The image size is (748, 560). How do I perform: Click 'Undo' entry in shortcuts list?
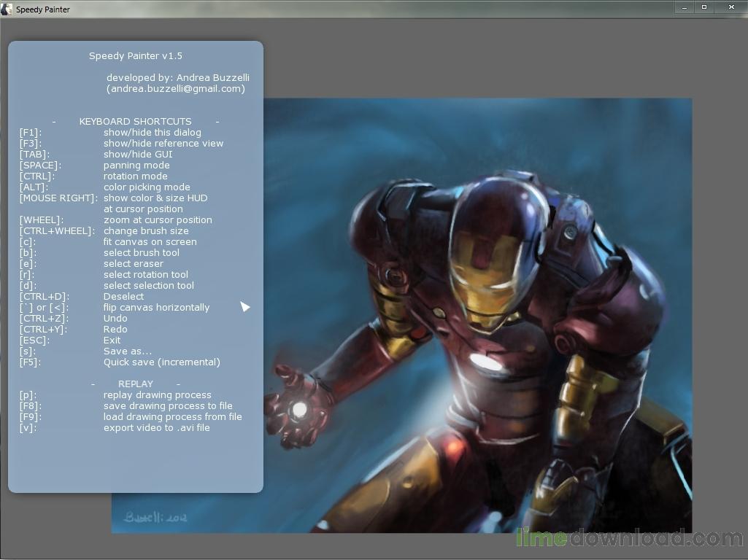tap(115, 319)
